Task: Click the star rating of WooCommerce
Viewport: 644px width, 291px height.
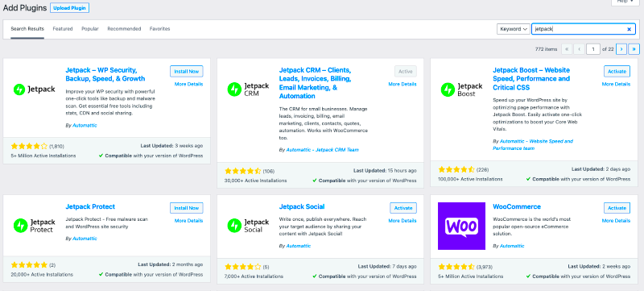Action: (456, 266)
